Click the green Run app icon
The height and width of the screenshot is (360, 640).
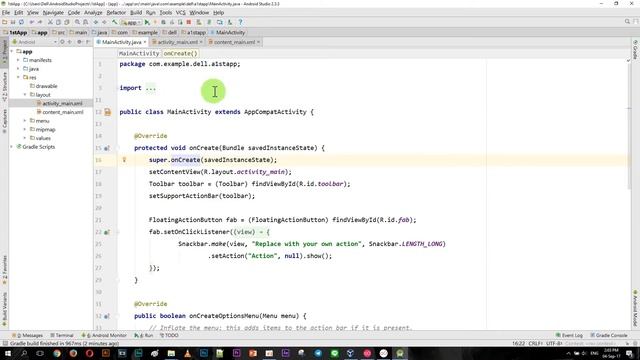pos(147,22)
